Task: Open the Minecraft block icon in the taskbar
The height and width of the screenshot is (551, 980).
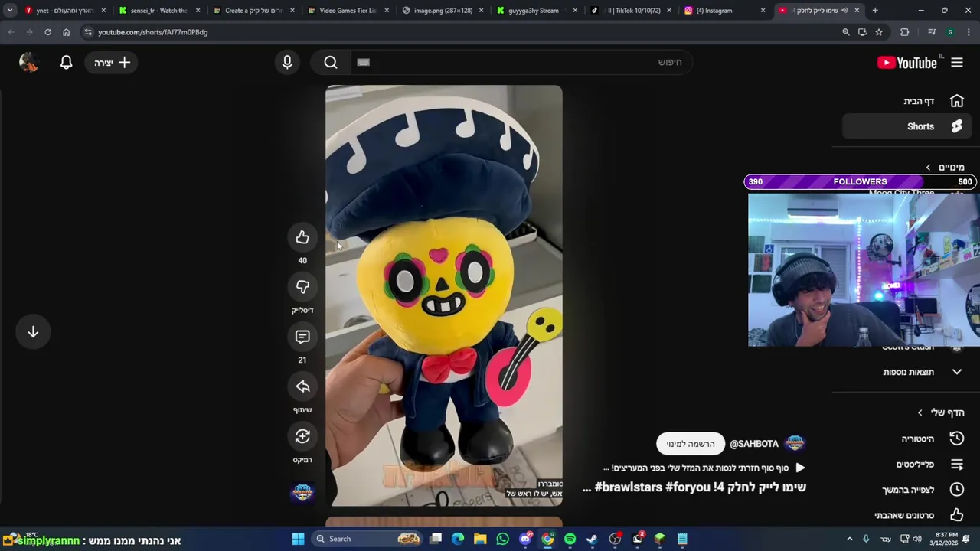Action: coord(659,539)
